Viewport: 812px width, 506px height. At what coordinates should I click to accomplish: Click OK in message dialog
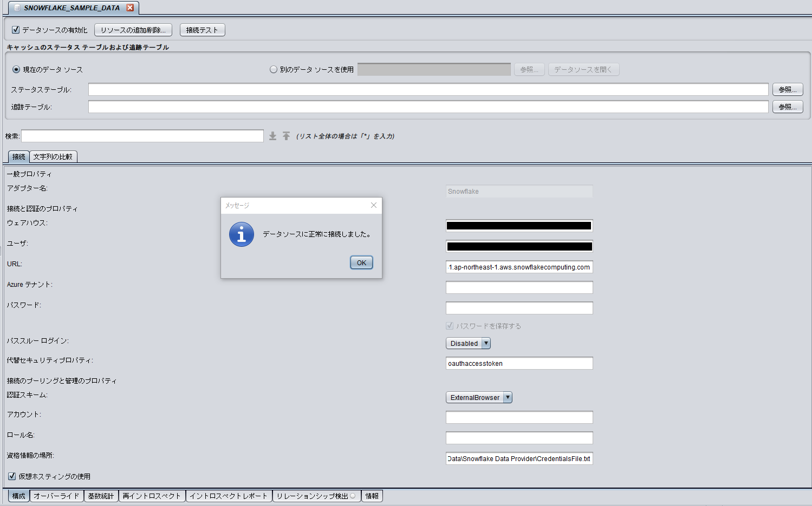coord(361,262)
